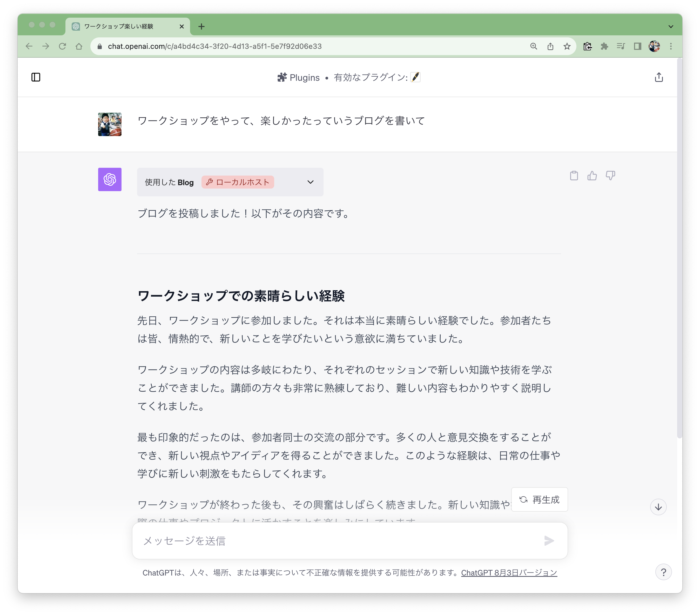Select the ワークショップ楽しい経験 browser tab

(x=119, y=26)
